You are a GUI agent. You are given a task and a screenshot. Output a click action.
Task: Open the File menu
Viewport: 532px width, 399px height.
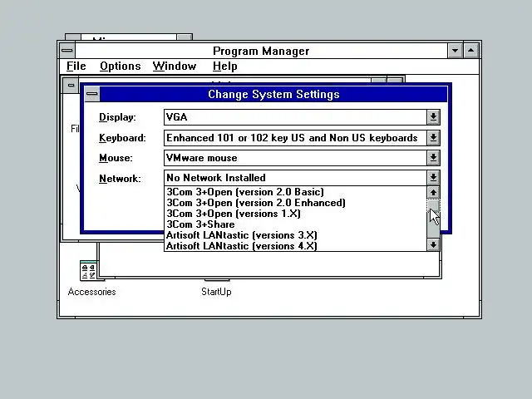[76, 66]
